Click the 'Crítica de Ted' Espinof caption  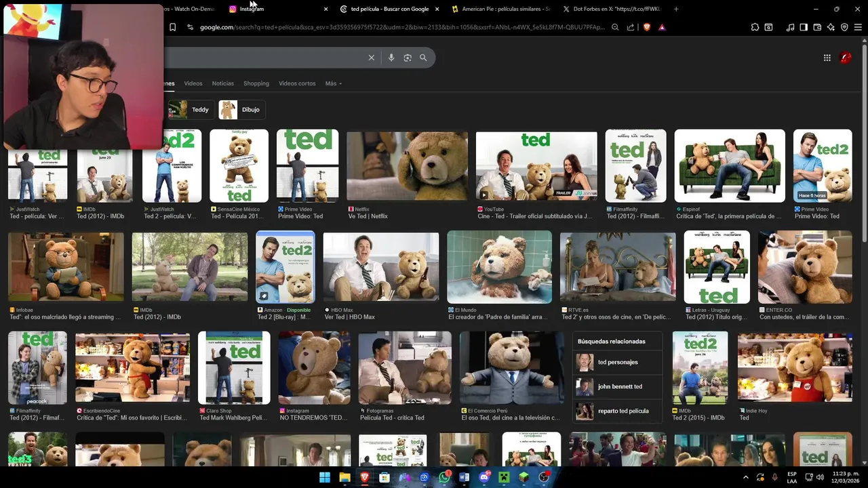(729, 216)
